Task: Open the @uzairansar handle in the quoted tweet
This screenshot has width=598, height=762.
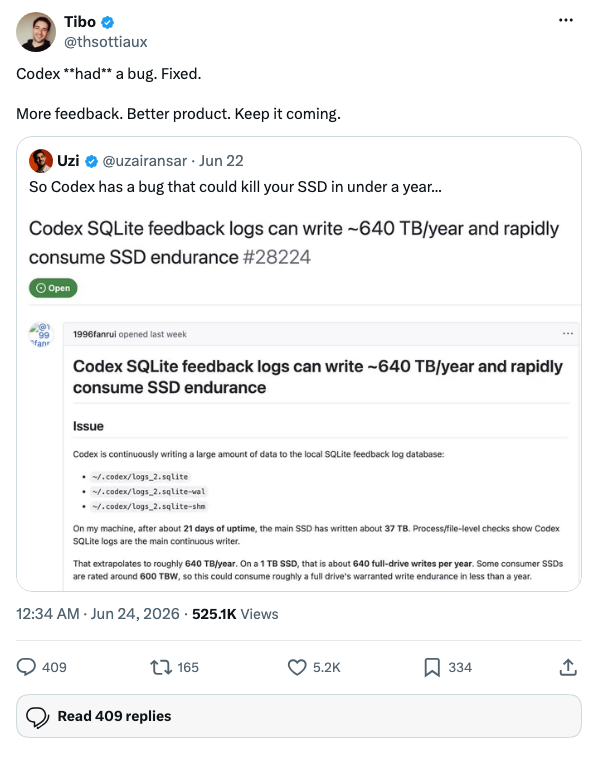Action: pyautogui.click(x=145, y=161)
